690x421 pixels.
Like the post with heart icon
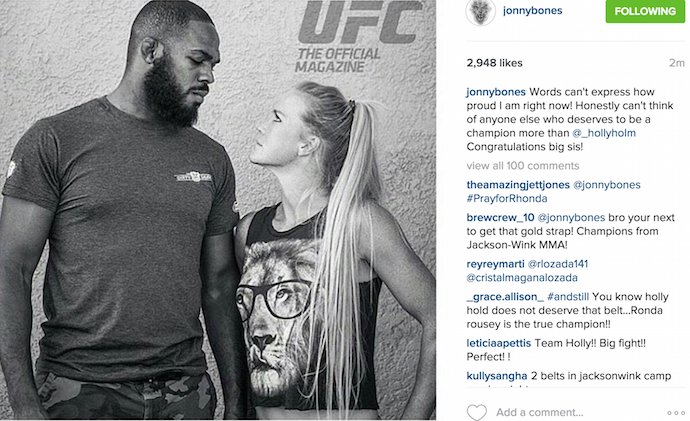coord(477,412)
